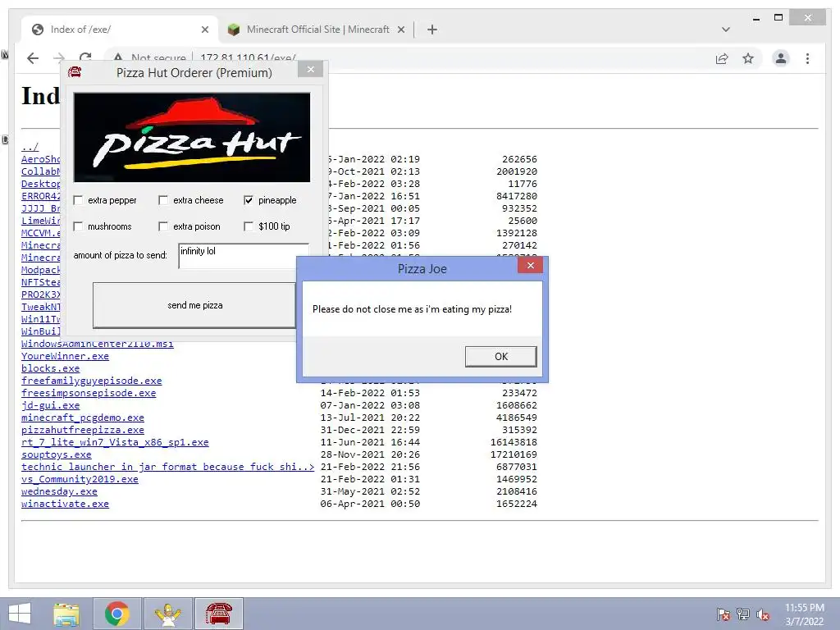Open the jd-gui.exe link
This screenshot has height=630, width=840.
click(50, 405)
